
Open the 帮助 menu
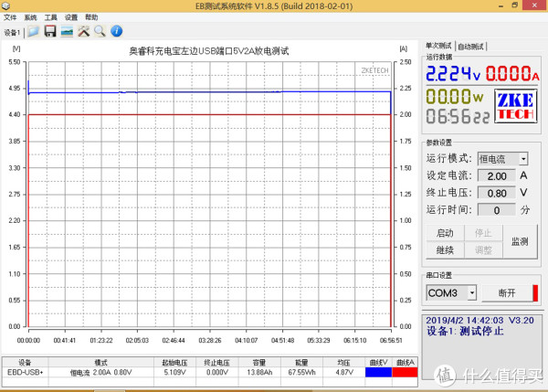(x=91, y=17)
